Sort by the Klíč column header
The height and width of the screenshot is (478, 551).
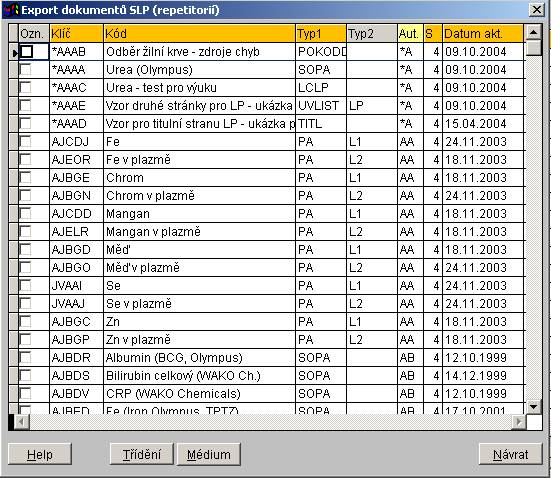coord(77,34)
